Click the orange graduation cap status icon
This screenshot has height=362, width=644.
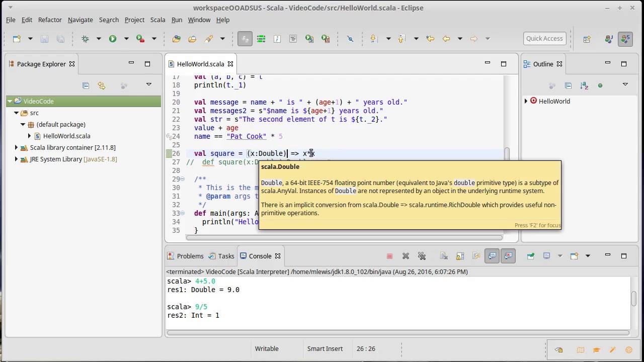point(597,350)
